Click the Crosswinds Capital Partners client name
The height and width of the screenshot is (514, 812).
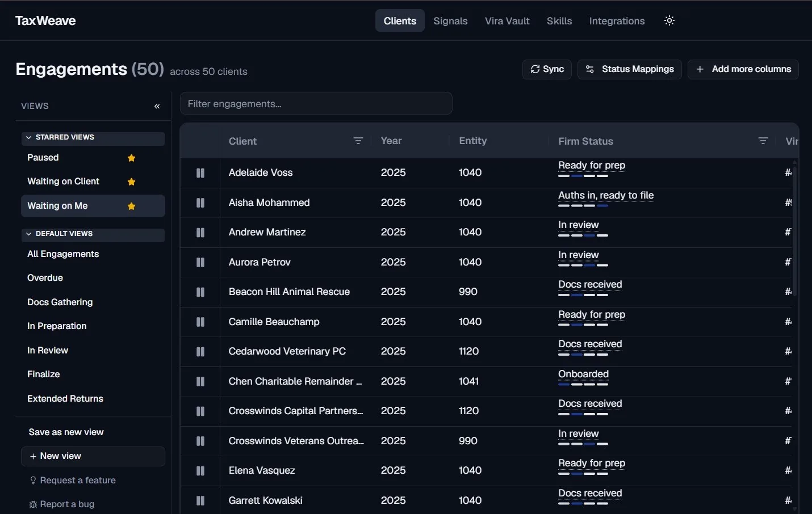click(296, 411)
